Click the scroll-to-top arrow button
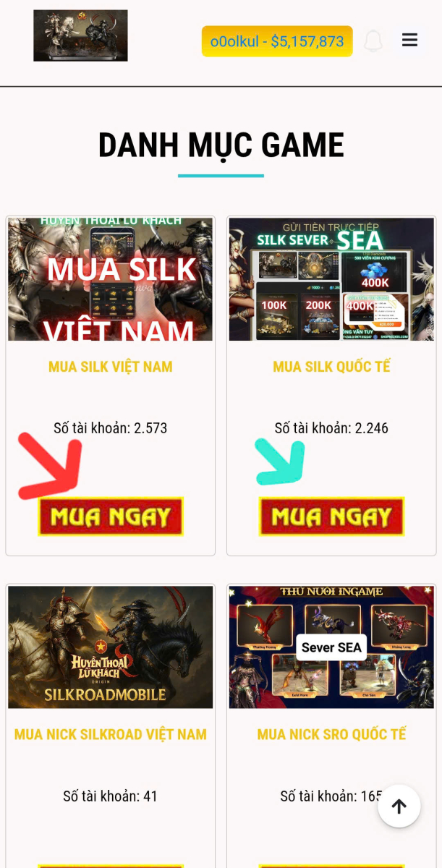442x868 pixels. pyautogui.click(x=399, y=806)
